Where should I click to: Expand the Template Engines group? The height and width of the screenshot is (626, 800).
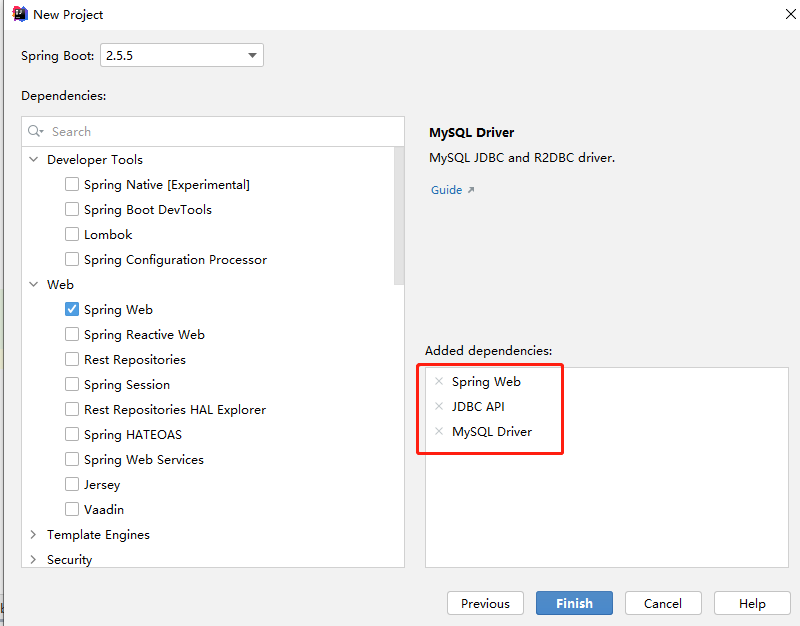point(34,534)
